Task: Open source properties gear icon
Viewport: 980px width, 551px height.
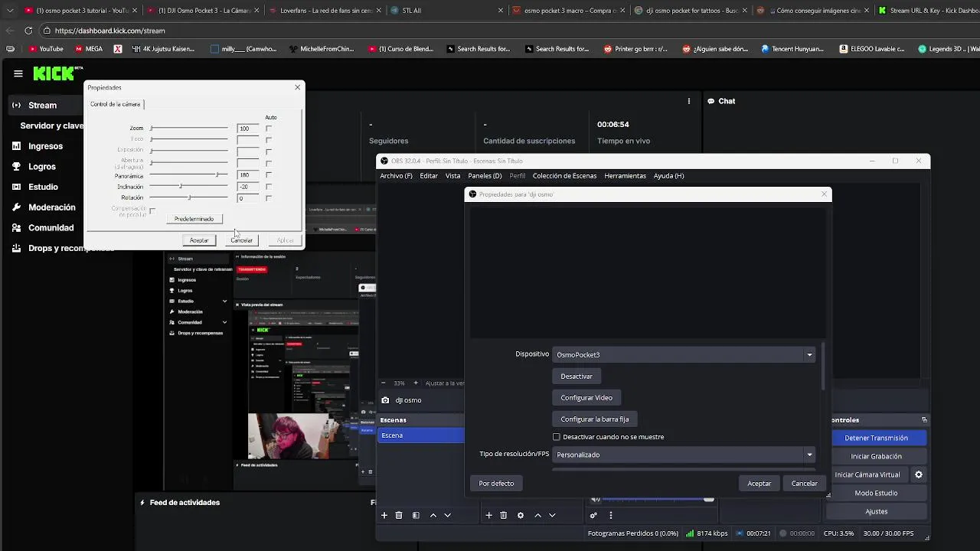Action: (x=521, y=515)
